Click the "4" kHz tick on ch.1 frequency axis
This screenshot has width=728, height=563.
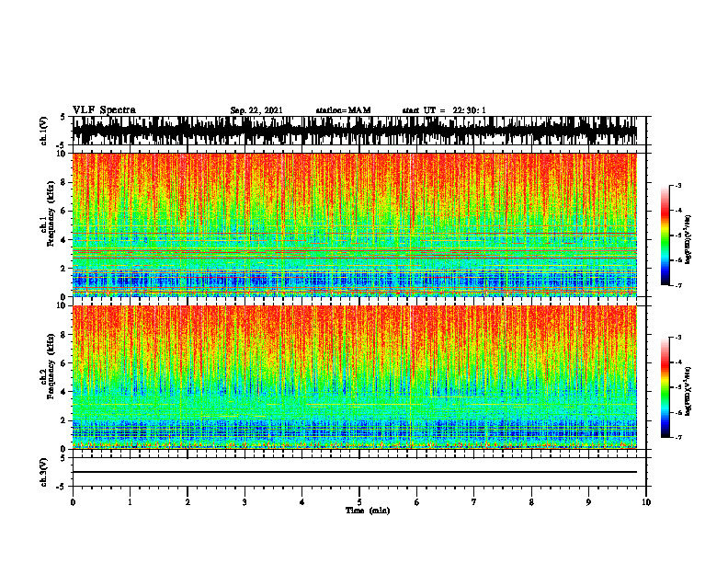pyautogui.click(x=64, y=240)
